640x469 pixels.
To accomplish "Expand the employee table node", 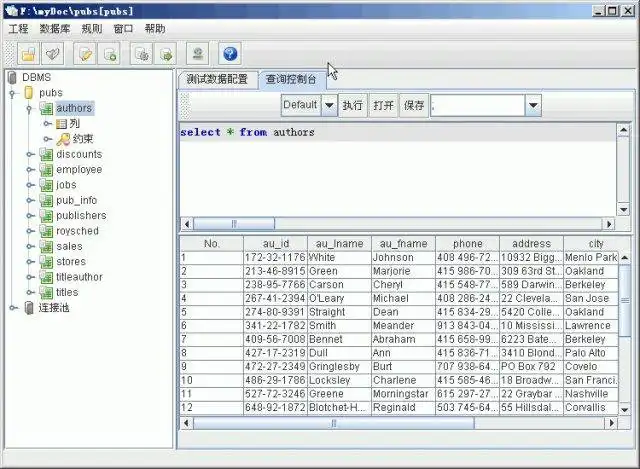I will click(x=31, y=170).
